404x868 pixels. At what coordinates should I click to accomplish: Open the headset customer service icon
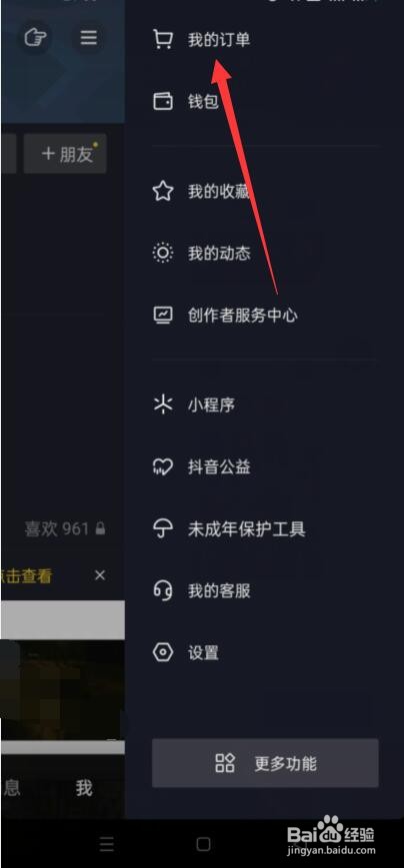pyautogui.click(x=162, y=590)
